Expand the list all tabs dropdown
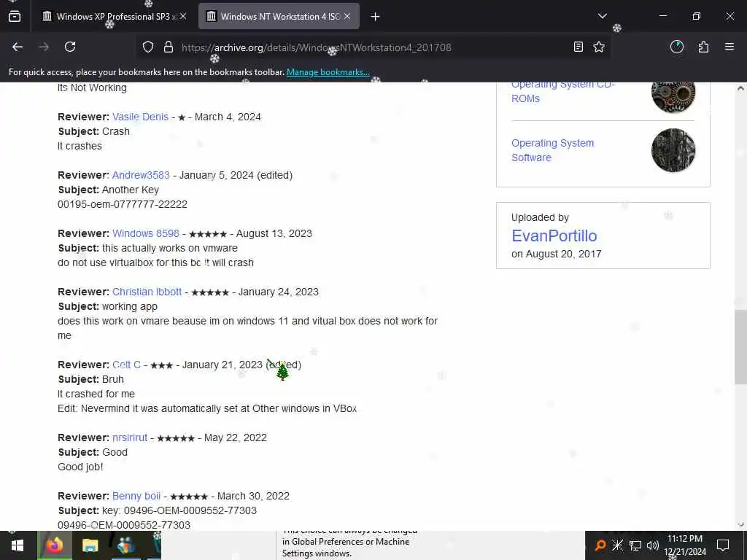Viewport: 747px width, 560px height. pyautogui.click(x=602, y=16)
